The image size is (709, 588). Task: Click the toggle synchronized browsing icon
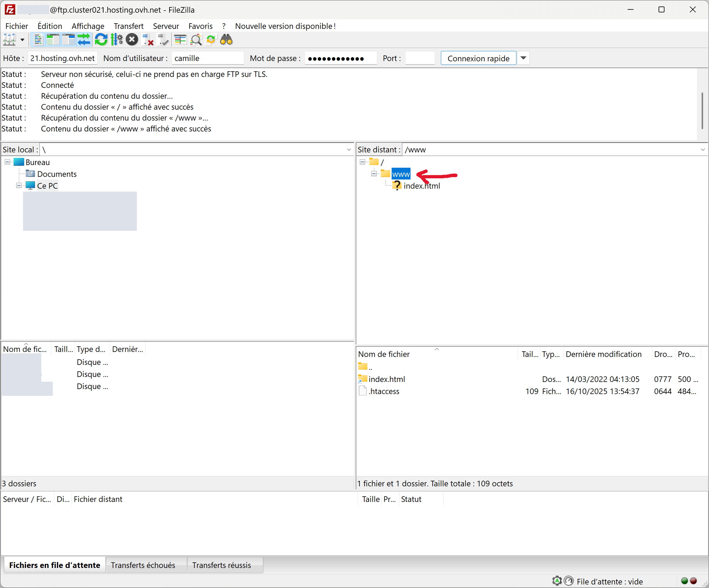click(x=211, y=40)
